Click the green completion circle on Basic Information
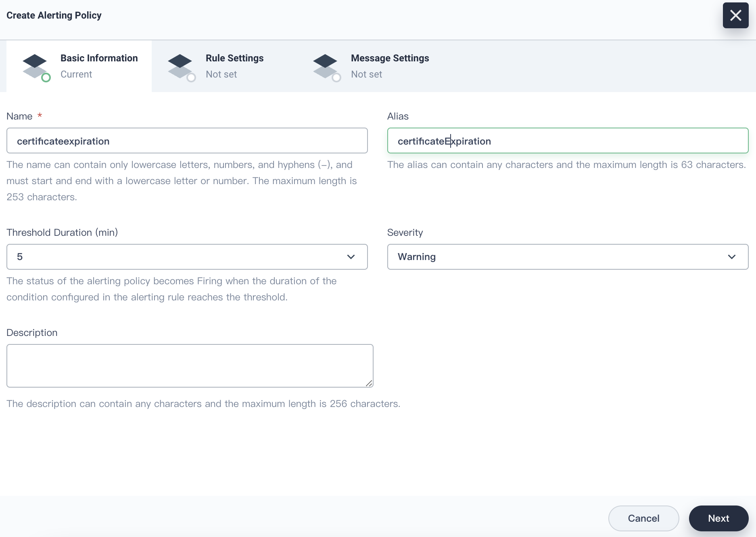756x537 pixels. 46,78
